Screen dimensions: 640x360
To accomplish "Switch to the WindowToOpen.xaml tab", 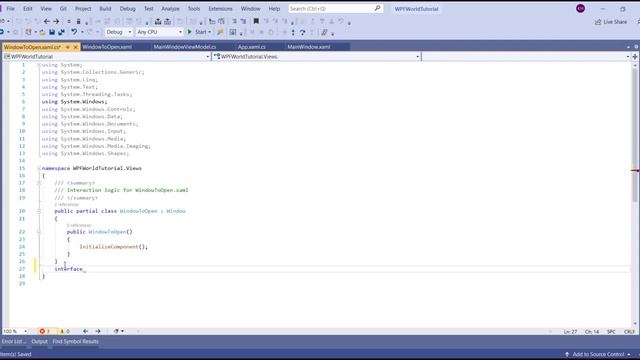I will point(107,47).
